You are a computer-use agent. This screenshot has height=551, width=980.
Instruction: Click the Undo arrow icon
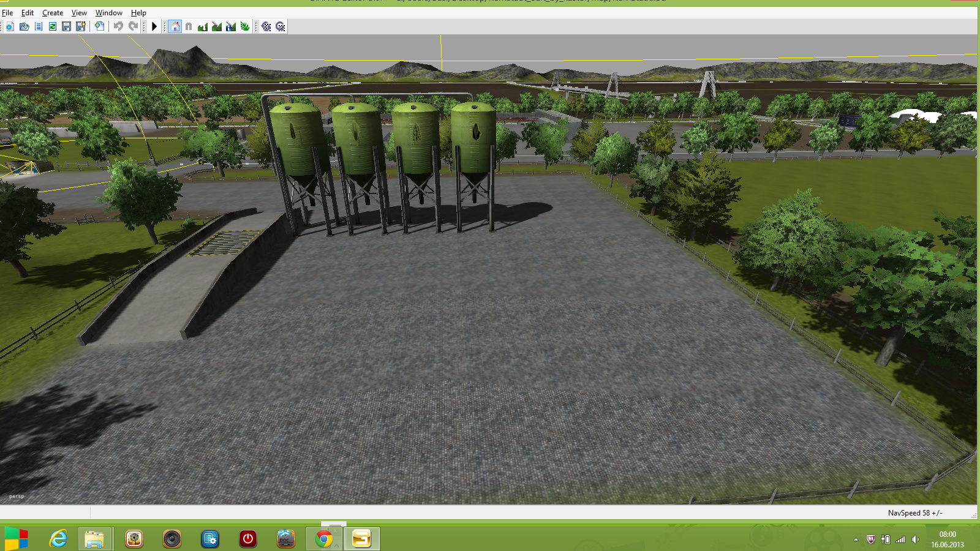coord(118,26)
